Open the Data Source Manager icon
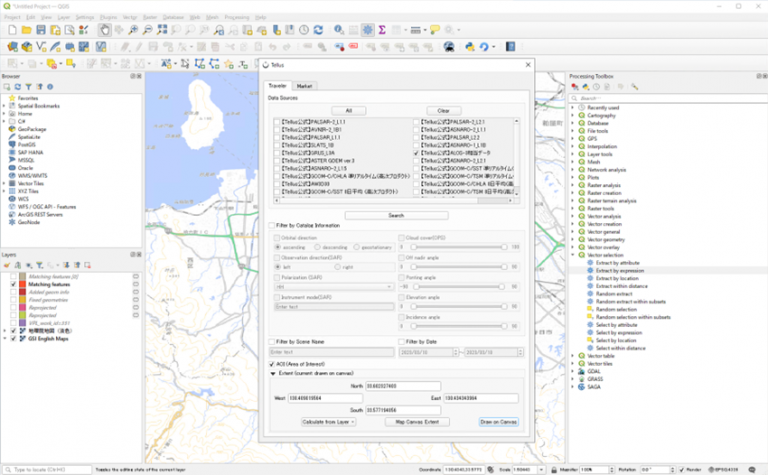 point(12,47)
